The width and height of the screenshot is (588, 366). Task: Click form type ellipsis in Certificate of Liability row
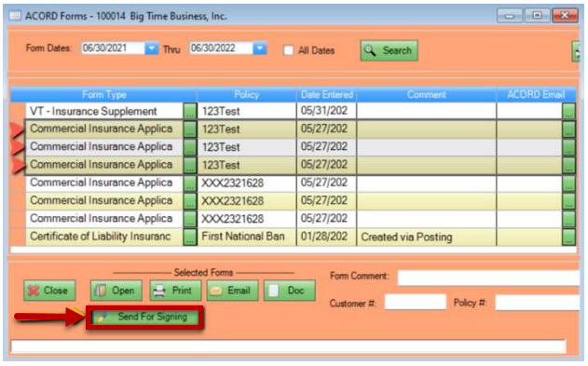click(x=190, y=237)
